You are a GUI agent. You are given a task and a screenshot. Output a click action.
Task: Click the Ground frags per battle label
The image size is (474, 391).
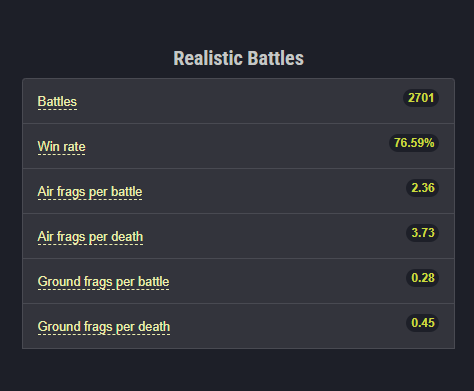pyautogui.click(x=103, y=282)
